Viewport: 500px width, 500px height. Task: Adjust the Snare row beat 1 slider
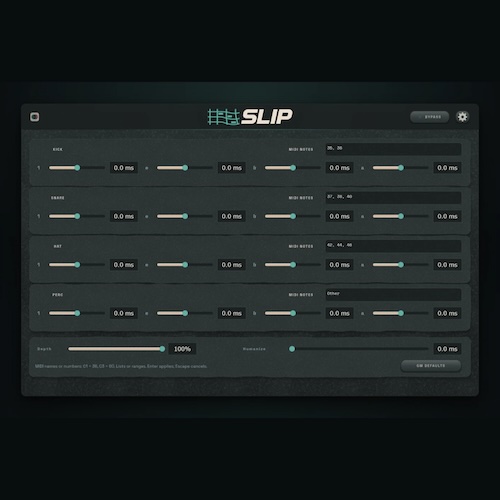77,216
